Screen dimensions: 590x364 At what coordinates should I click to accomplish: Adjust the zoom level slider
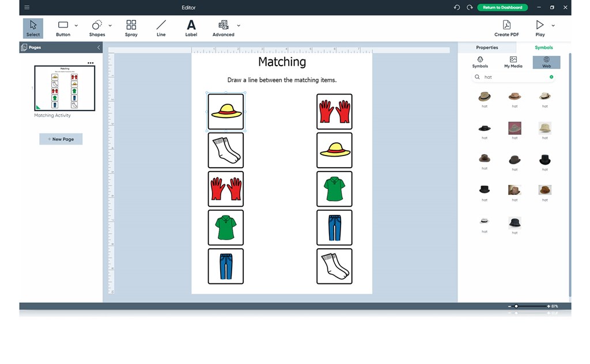coord(517,306)
